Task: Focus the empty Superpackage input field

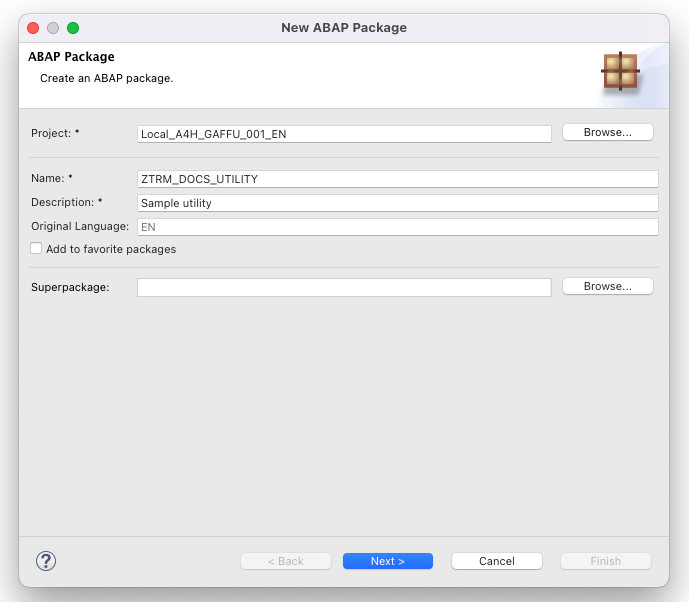Action: (344, 287)
